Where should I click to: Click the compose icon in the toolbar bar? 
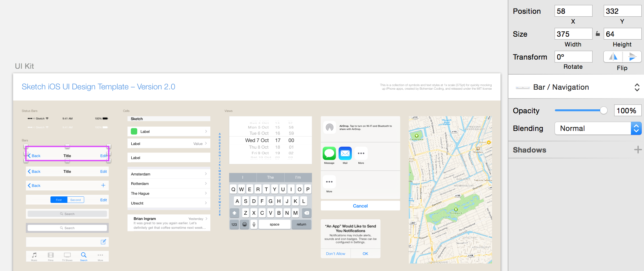click(103, 242)
